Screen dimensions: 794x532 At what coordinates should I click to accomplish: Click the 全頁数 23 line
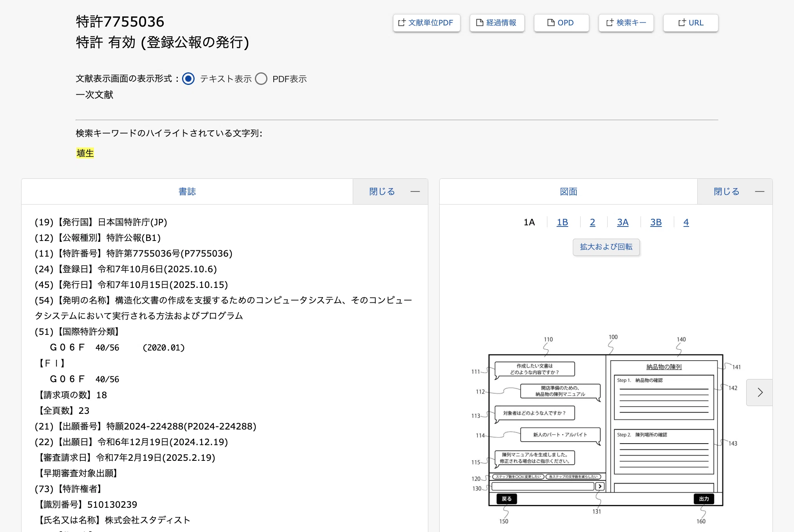pos(62,411)
